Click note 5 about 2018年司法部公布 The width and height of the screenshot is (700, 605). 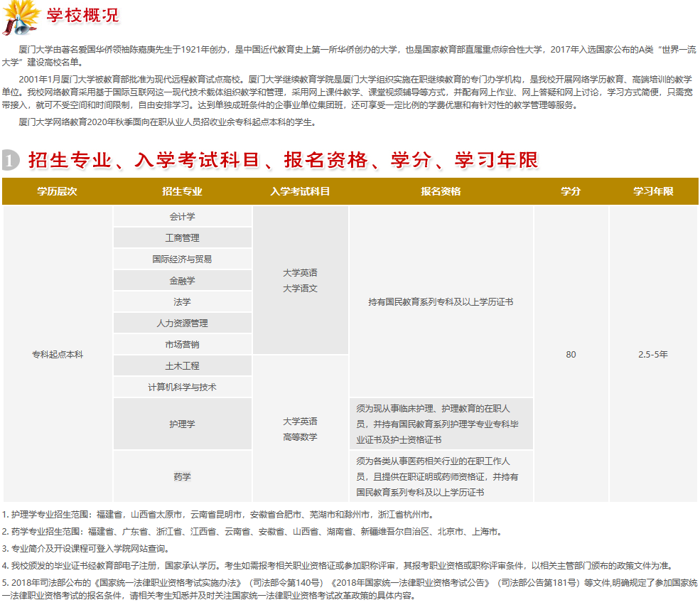click(x=350, y=589)
